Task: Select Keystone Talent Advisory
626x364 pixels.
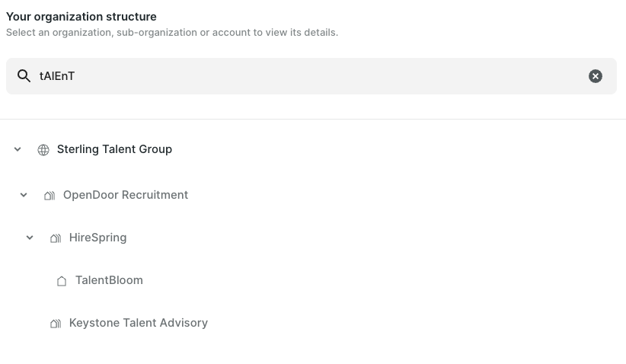Action: [139, 323]
